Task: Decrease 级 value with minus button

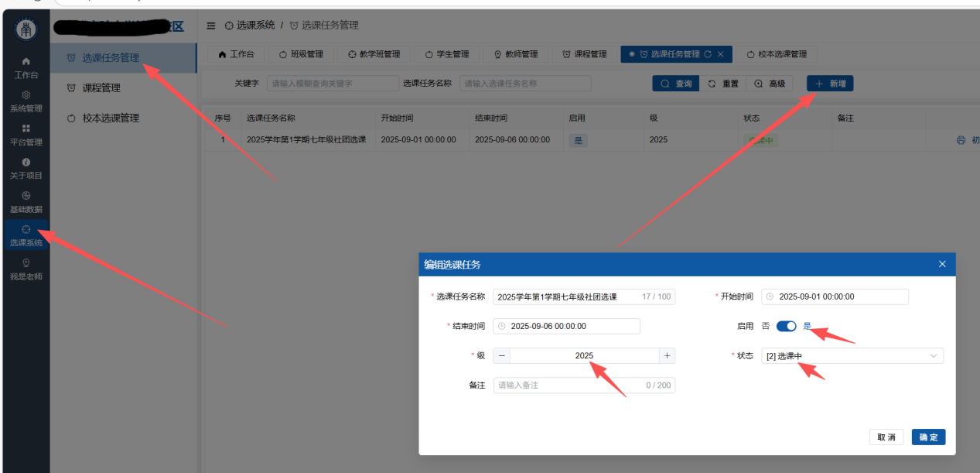Action: (501, 356)
